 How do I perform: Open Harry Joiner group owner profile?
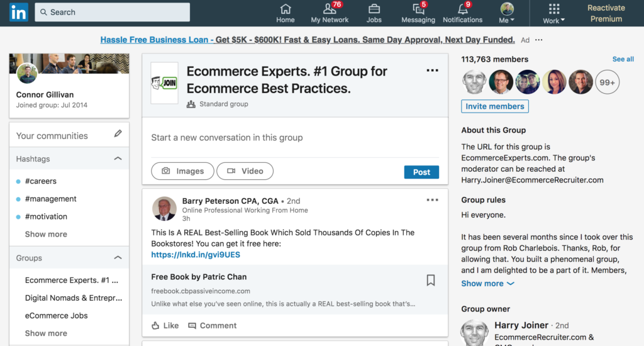521,325
